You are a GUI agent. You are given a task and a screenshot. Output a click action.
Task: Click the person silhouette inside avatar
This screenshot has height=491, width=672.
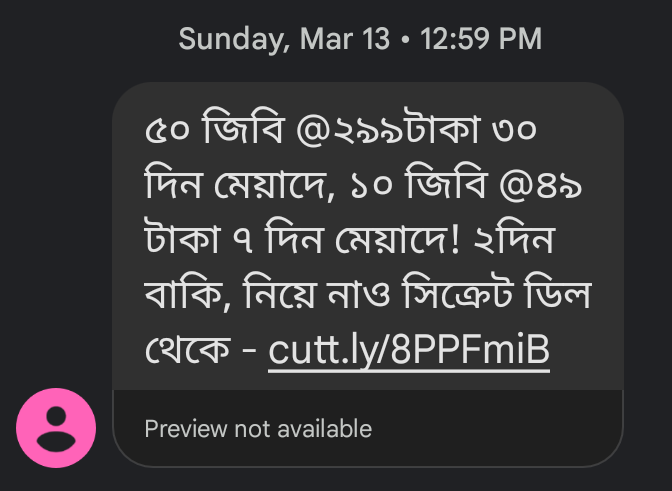click(x=56, y=428)
